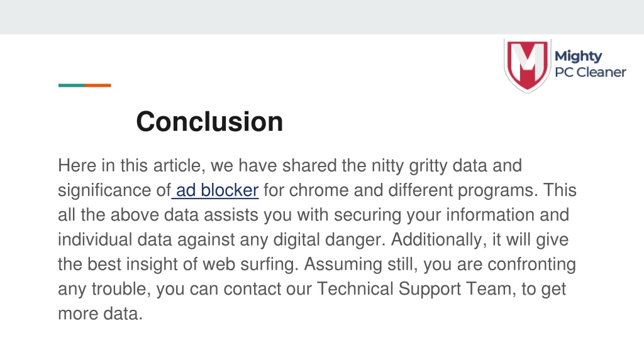Click the final words more data
This screenshot has width=644, height=362.
pyautogui.click(x=100, y=314)
